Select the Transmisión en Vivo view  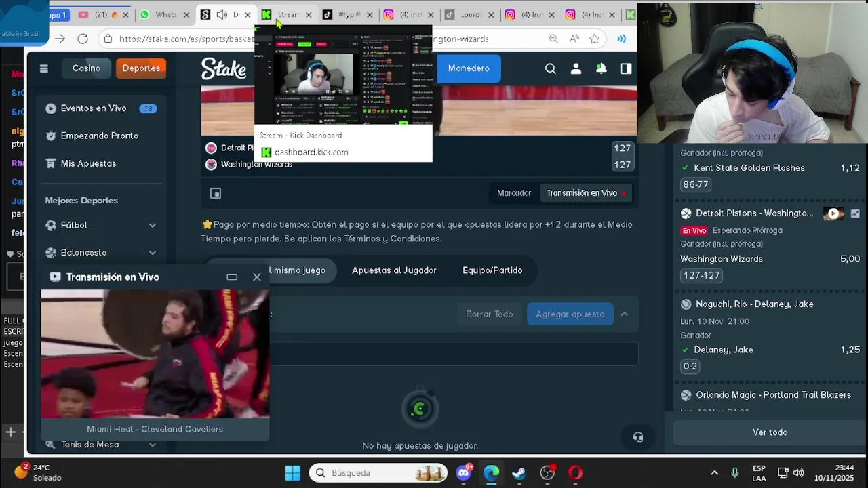click(x=586, y=193)
